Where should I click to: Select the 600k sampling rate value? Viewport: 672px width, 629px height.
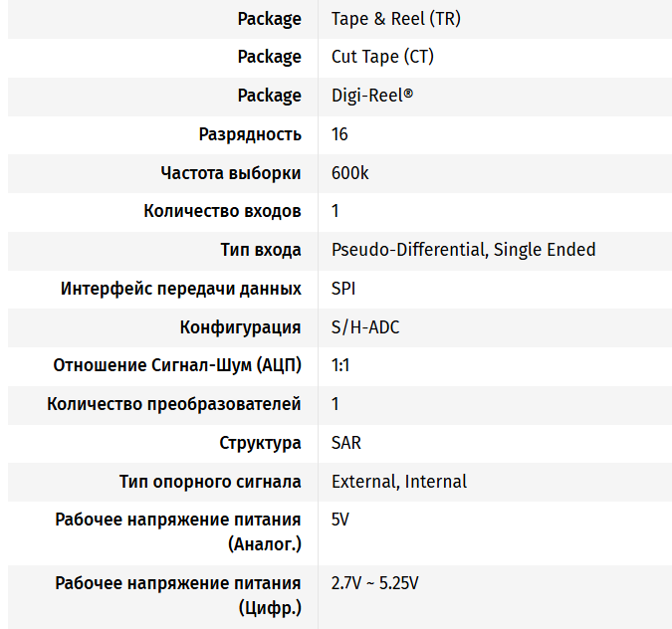pyautogui.click(x=349, y=173)
